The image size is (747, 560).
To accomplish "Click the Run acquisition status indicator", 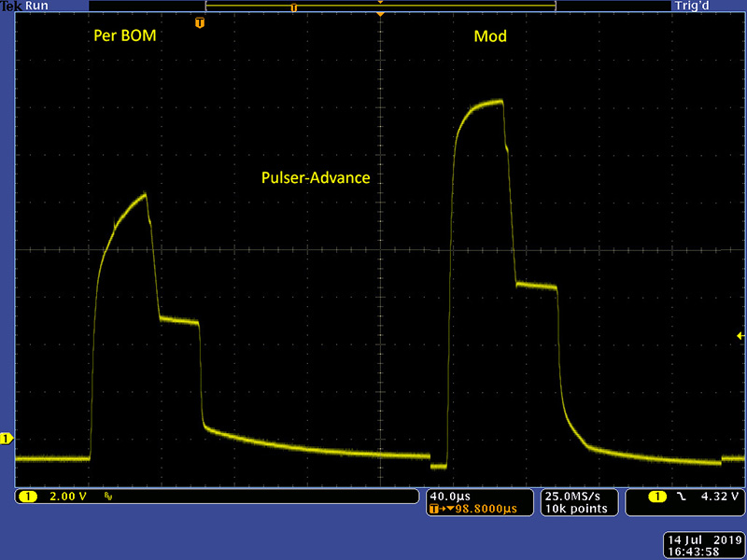I will pyautogui.click(x=37, y=6).
